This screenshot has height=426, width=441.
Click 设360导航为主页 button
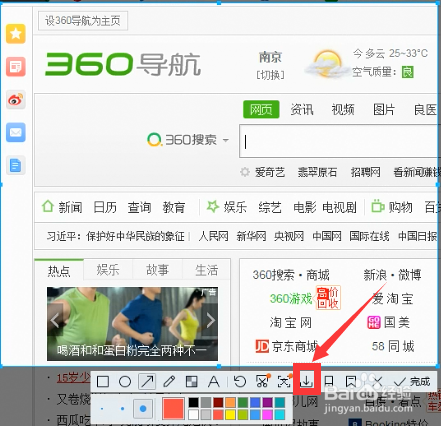83,21
